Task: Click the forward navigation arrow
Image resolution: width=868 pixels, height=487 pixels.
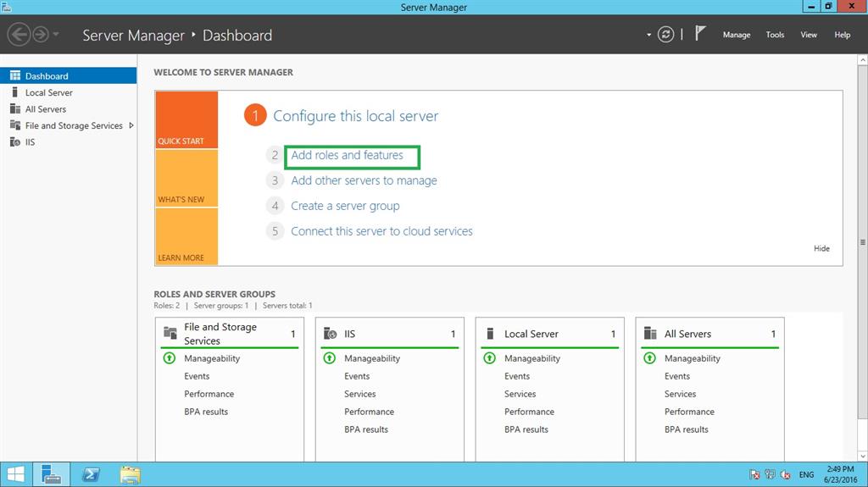Action: pos(41,35)
